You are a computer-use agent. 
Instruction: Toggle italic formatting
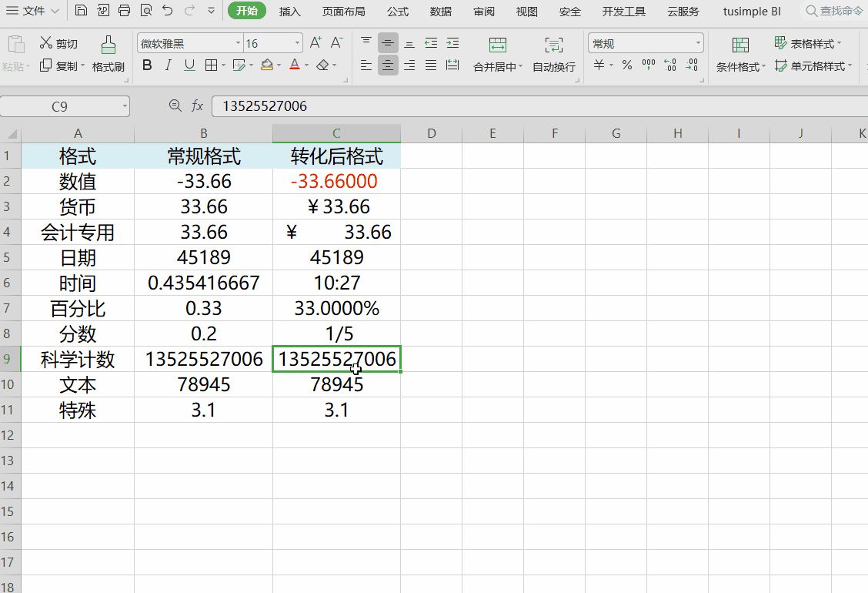coord(168,66)
